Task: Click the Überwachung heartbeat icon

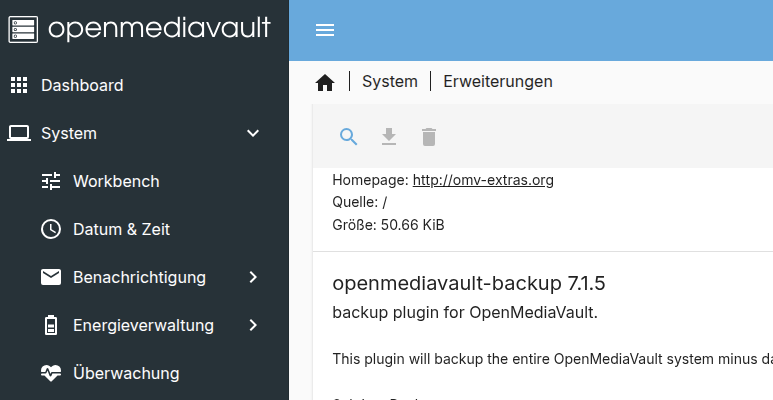Action: [x=51, y=373]
